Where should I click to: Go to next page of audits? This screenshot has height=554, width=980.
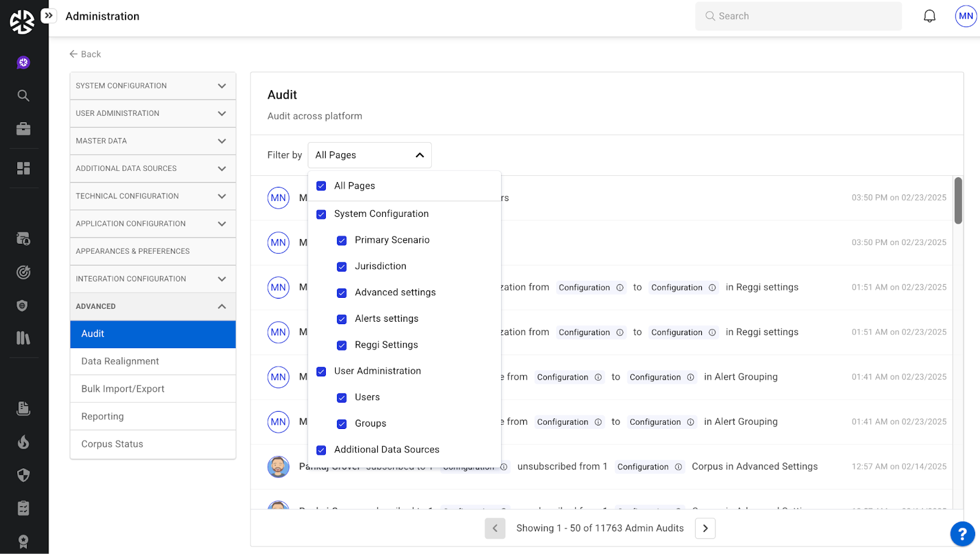coord(705,528)
